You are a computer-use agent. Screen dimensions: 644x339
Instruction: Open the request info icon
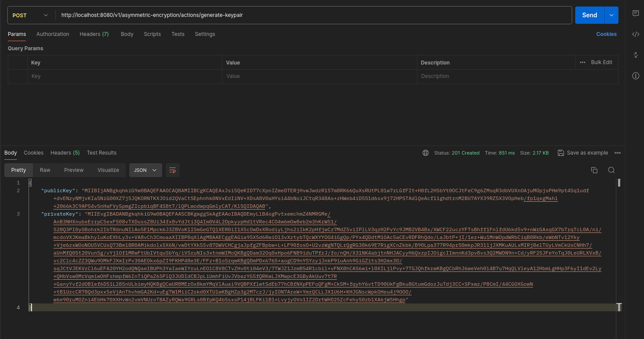point(635,76)
